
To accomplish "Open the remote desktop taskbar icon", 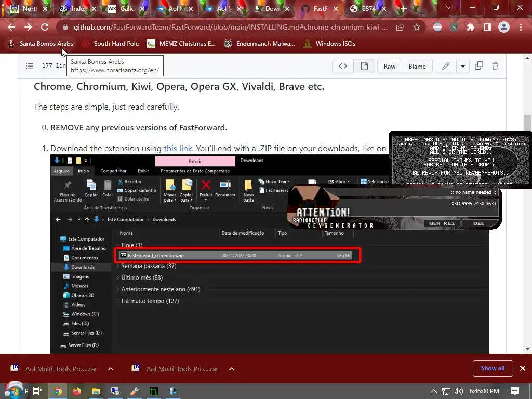I will pyautogui.click(x=115, y=391).
